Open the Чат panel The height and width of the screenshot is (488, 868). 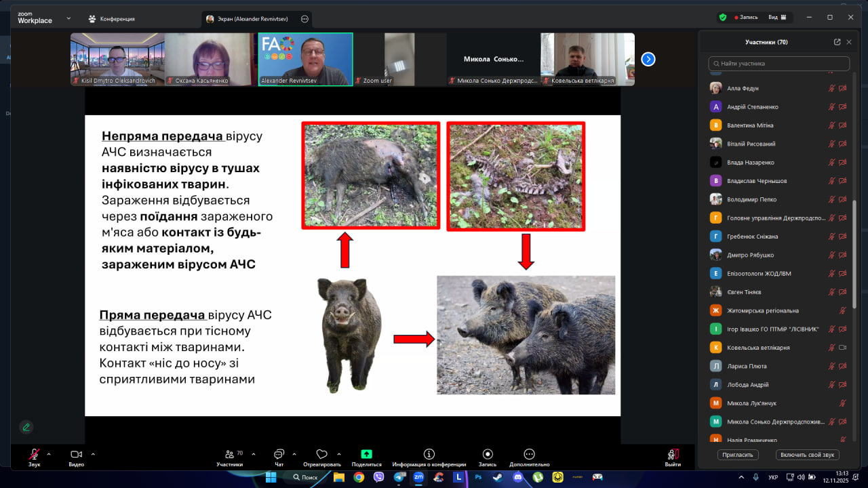coord(279,455)
